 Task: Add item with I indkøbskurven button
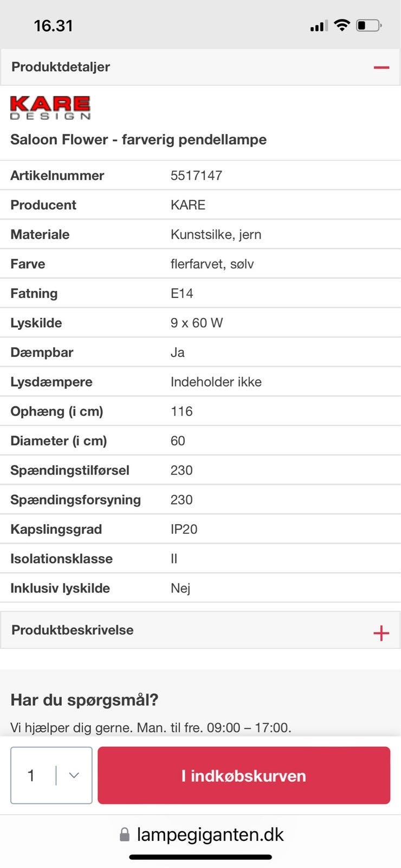(x=244, y=775)
